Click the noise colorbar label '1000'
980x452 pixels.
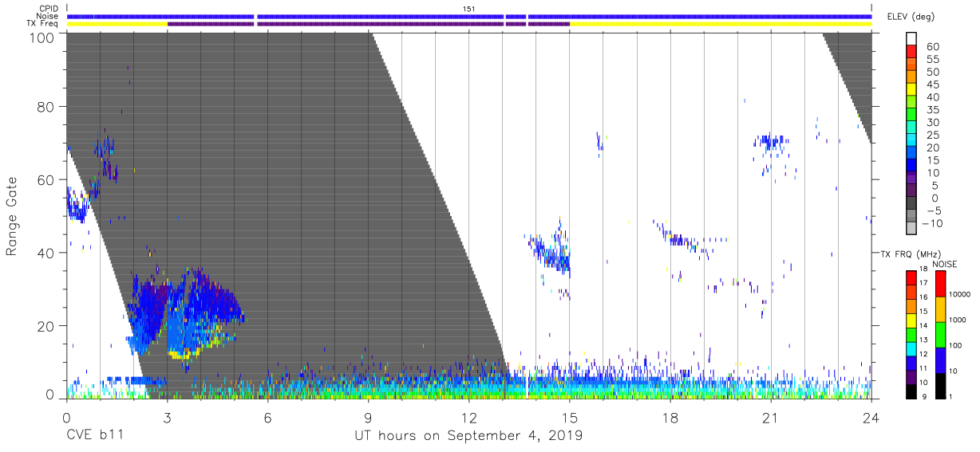point(959,320)
